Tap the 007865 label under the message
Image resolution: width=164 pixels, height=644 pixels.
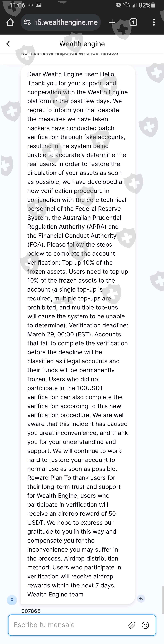31,611
